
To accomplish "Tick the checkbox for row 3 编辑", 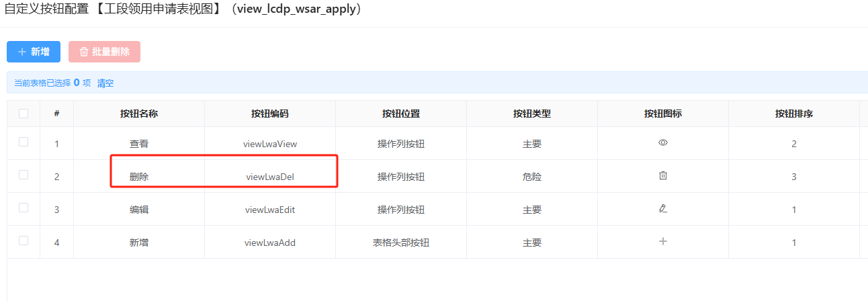I will click(x=24, y=208).
